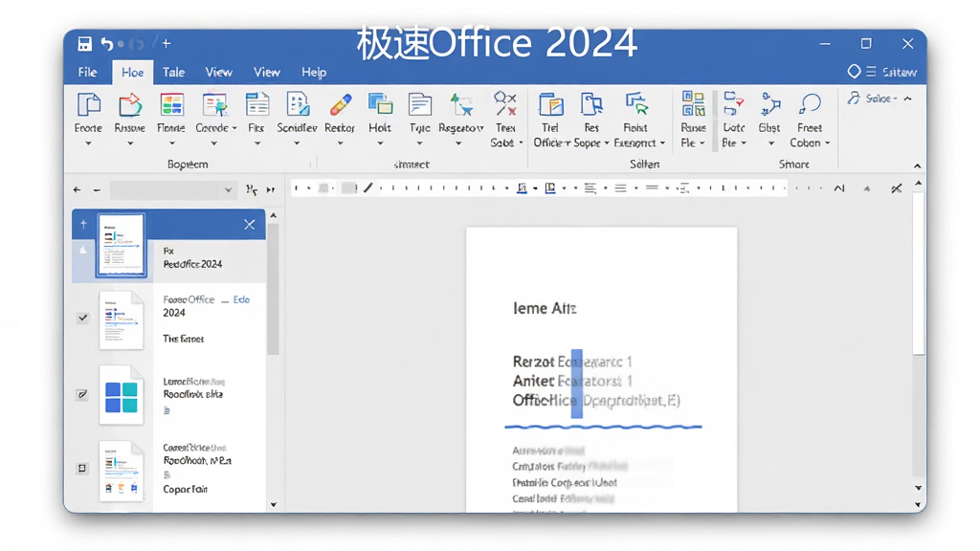Open the combo box in the navigation toolbar
980x551 pixels.
(173, 190)
